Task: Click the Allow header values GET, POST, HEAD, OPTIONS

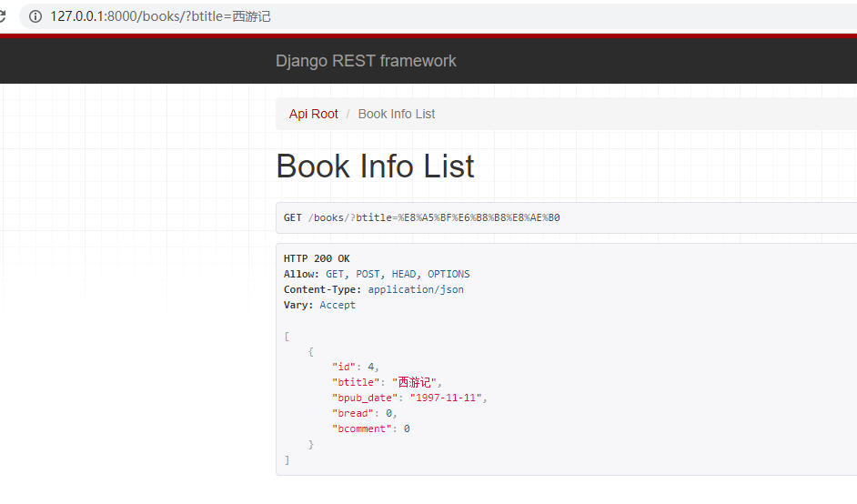Action: [398, 274]
